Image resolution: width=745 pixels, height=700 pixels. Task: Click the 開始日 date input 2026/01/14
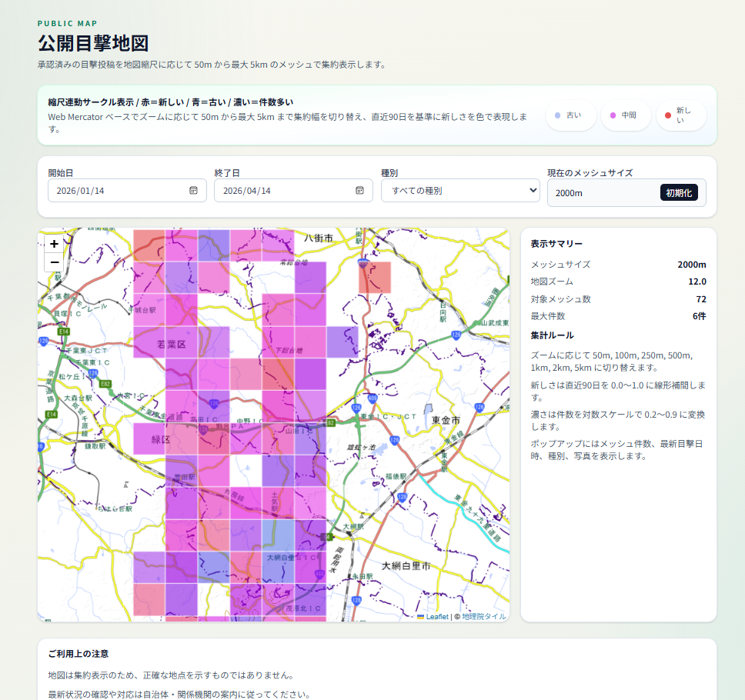pyautogui.click(x=115, y=191)
